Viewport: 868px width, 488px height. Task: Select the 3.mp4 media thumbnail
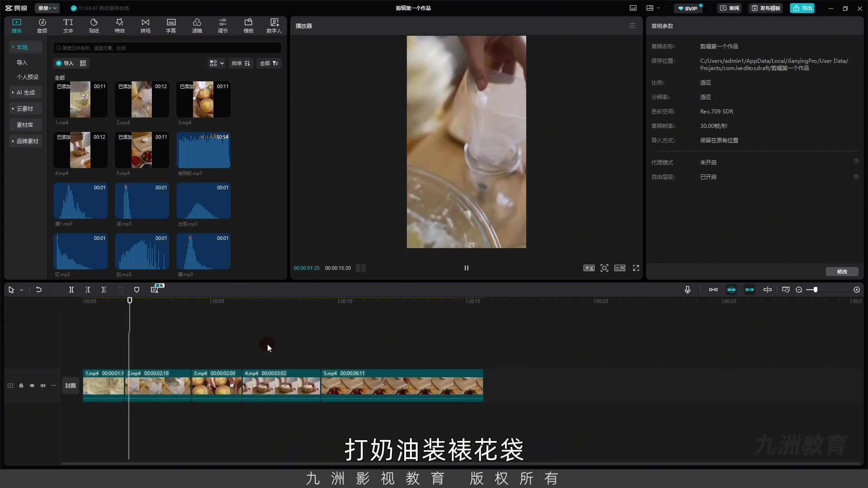point(203,99)
